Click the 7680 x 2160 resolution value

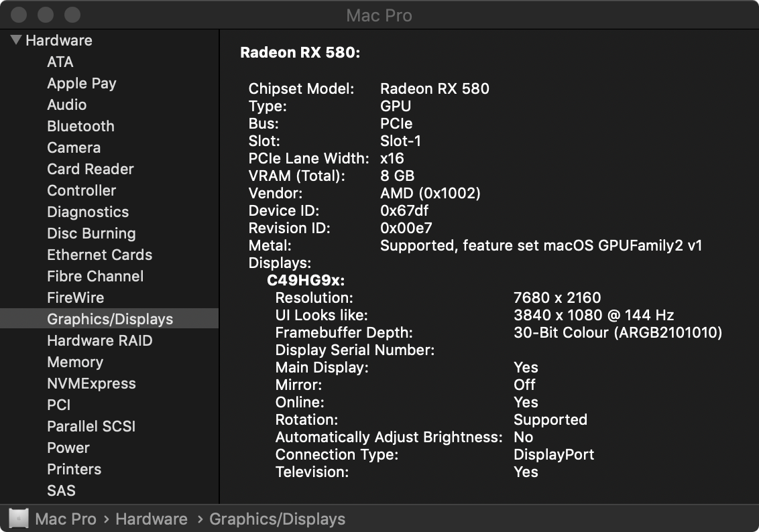[x=557, y=297]
